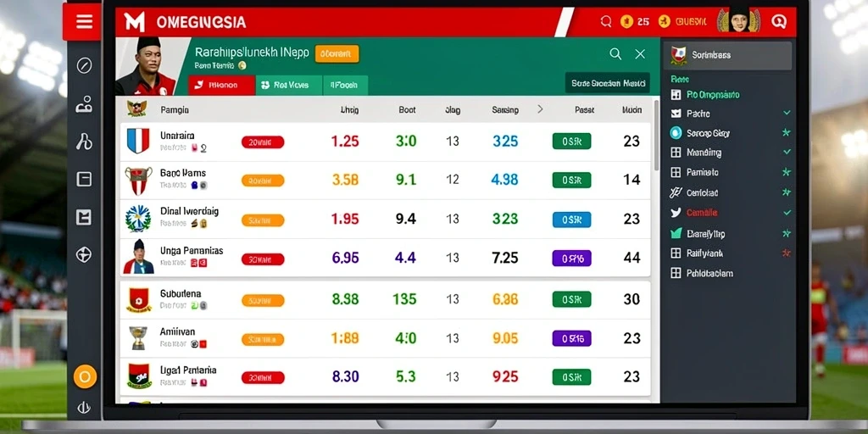Close the green banner with X icon
868x434 pixels.
[640, 53]
